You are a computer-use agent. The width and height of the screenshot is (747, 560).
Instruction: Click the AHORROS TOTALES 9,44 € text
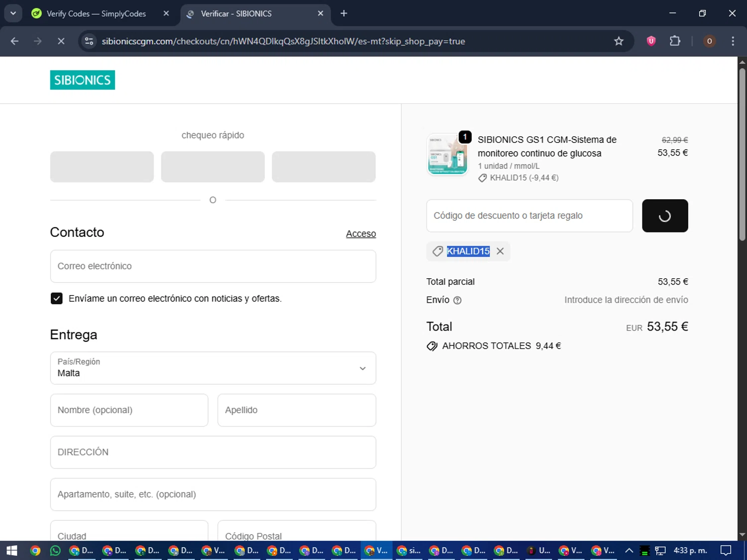point(501,346)
